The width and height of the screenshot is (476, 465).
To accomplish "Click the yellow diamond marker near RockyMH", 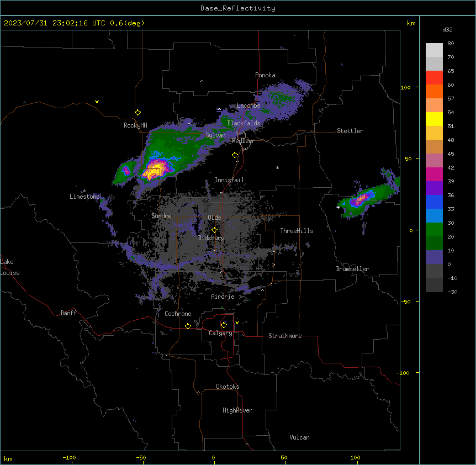I will pyautogui.click(x=138, y=113).
